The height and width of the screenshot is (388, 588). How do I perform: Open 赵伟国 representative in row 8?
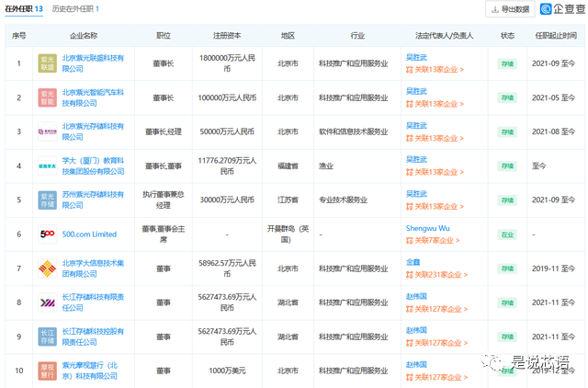(x=416, y=296)
